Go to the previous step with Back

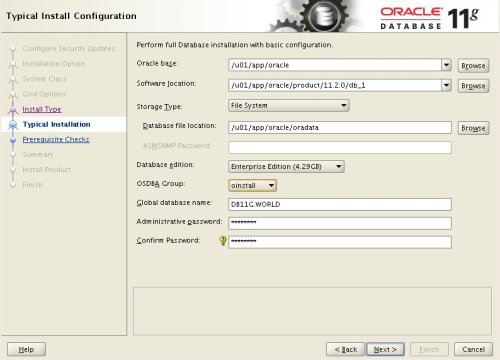[x=345, y=349]
